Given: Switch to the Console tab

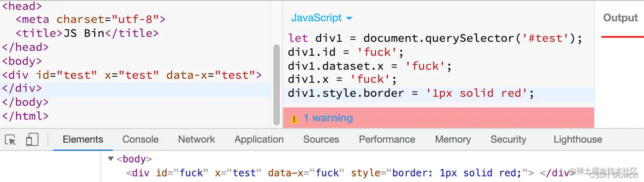Looking at the screenshot, I should [140, 139].
